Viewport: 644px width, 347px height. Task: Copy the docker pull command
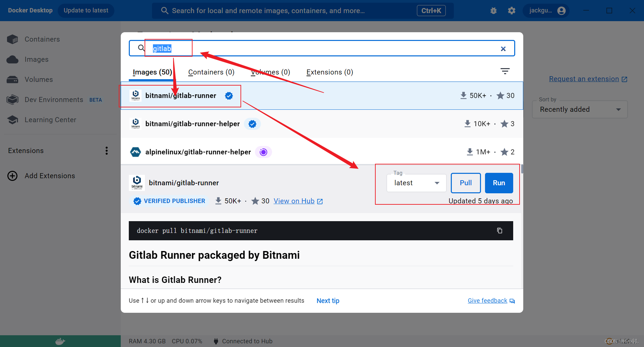click(x=499, y=231)
